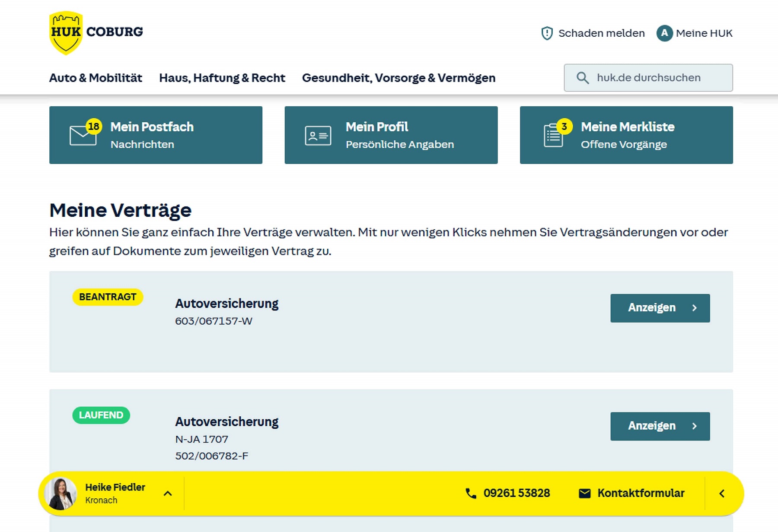Show the BEANTRAGT Autoversicherung via Anzeigen
The width and height of the screenshot is (778, 532).
click(x=660, y=308)
